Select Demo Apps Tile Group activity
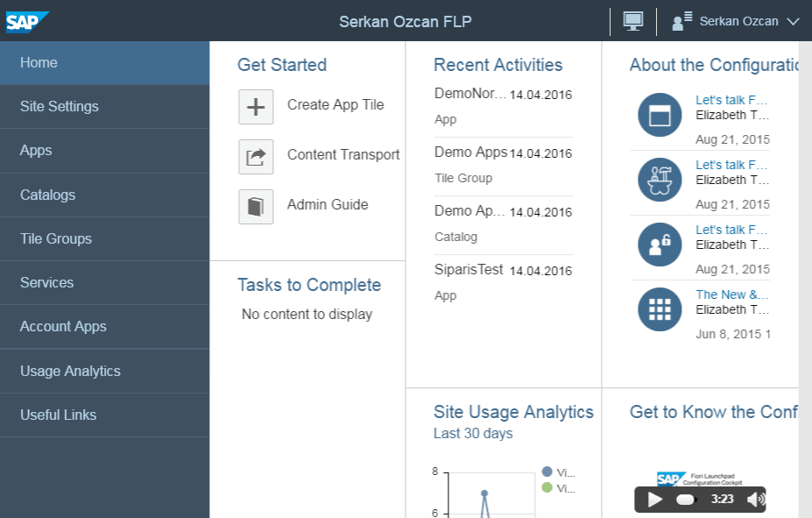 coord(504,167)
